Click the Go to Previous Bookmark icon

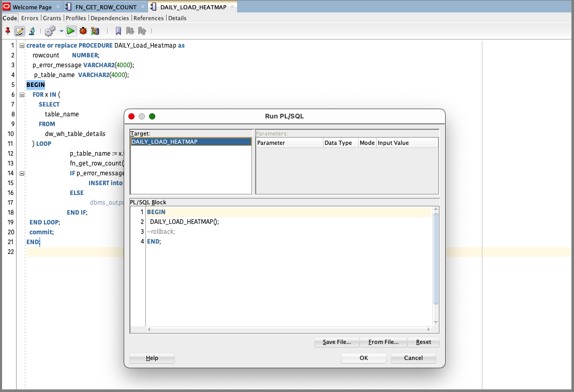pyautogui.click(x=142, y=31)
